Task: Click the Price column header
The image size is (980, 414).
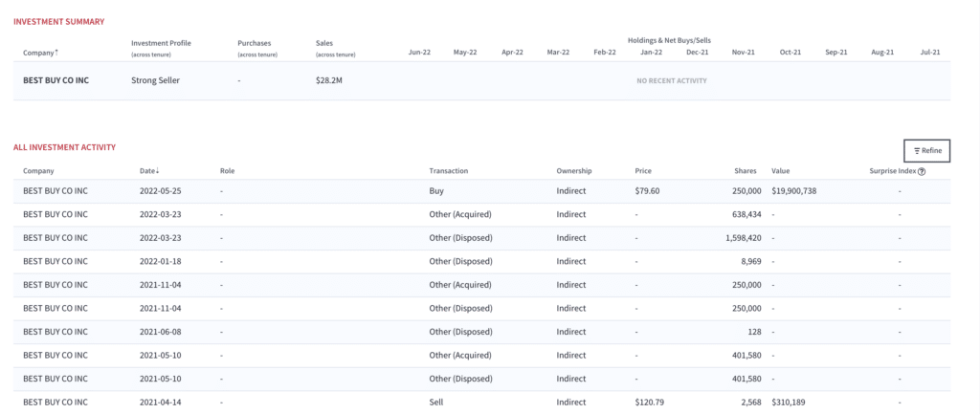Action: (x=642, y=170)
